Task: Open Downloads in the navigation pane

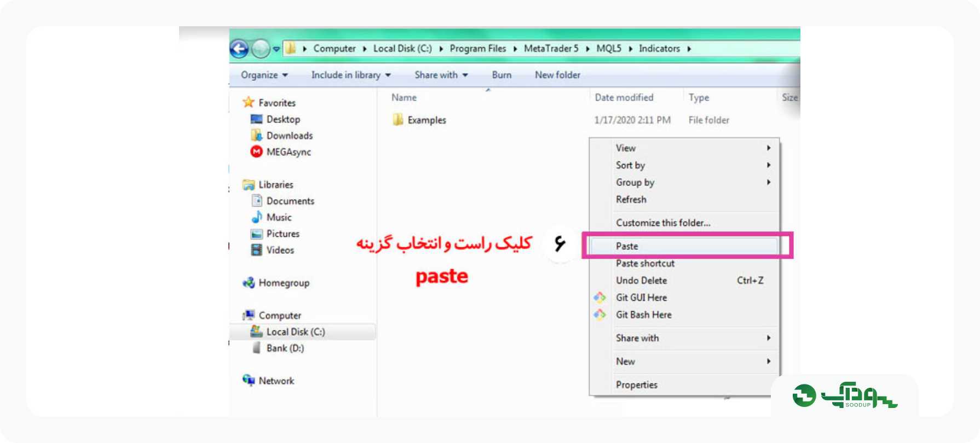Action: tap(290, 136)
